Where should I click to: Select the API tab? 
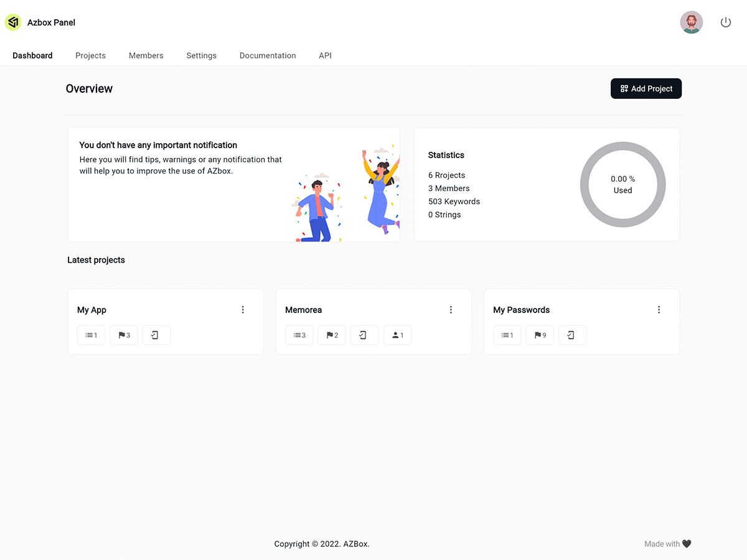pyautogui.click(x=325, y=55)
